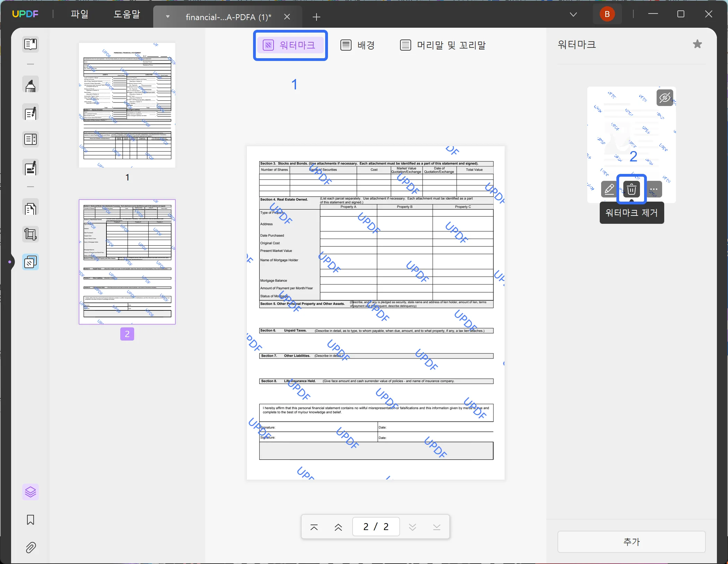Screen dimensions: 728x564
Task: Select the 워터마크 tab
Action: [291, 45]
